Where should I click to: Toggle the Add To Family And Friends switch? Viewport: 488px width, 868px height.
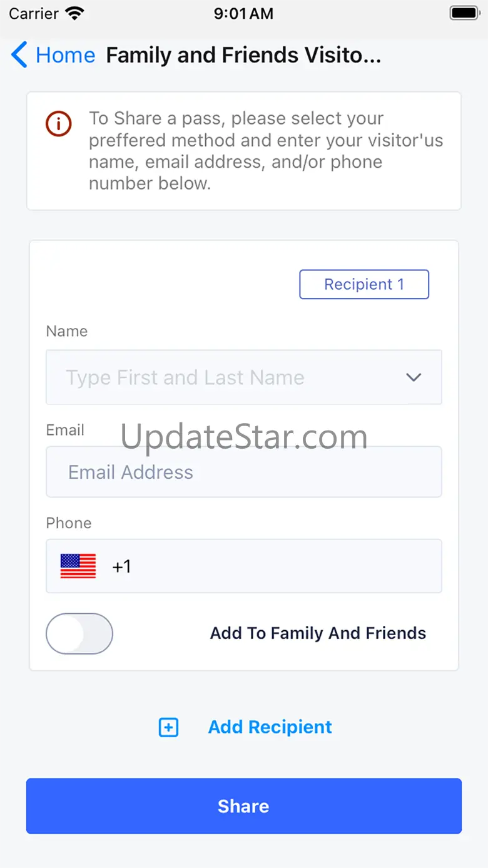79,633
